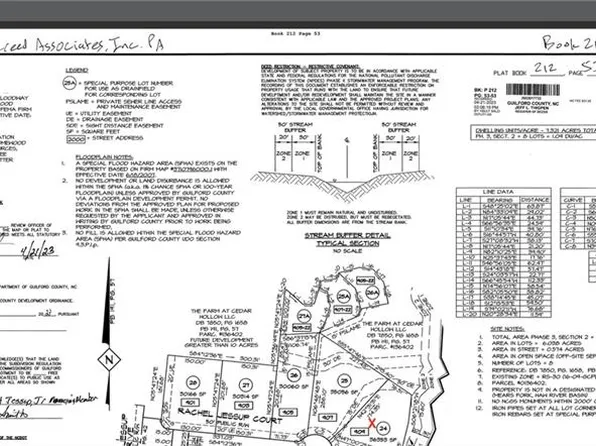Click the '50166 SF' area in lot 28
This screenshot has width=596, height=446.
(x=194, y=394)
